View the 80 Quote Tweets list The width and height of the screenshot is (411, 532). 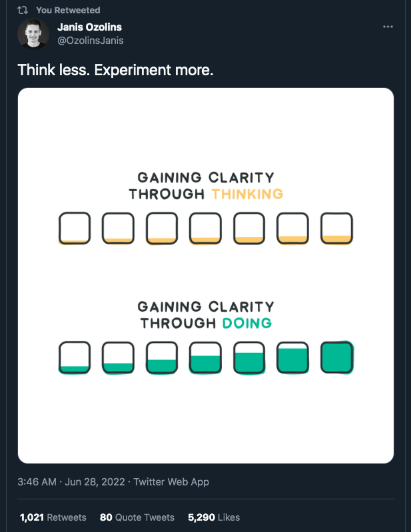pyautogui.click(x=137, y=517)
